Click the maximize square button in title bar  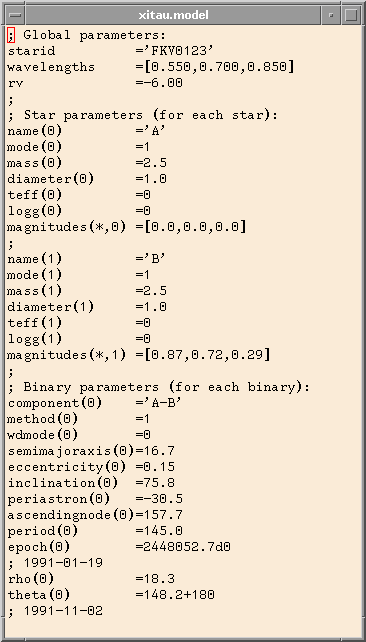tap(350, 15)
